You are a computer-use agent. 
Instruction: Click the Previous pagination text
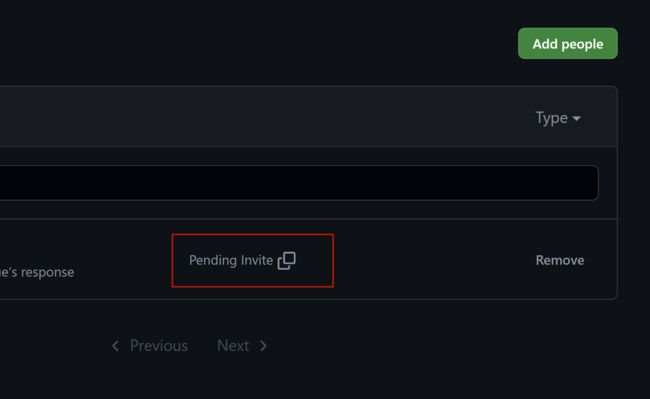pos(159,346)
